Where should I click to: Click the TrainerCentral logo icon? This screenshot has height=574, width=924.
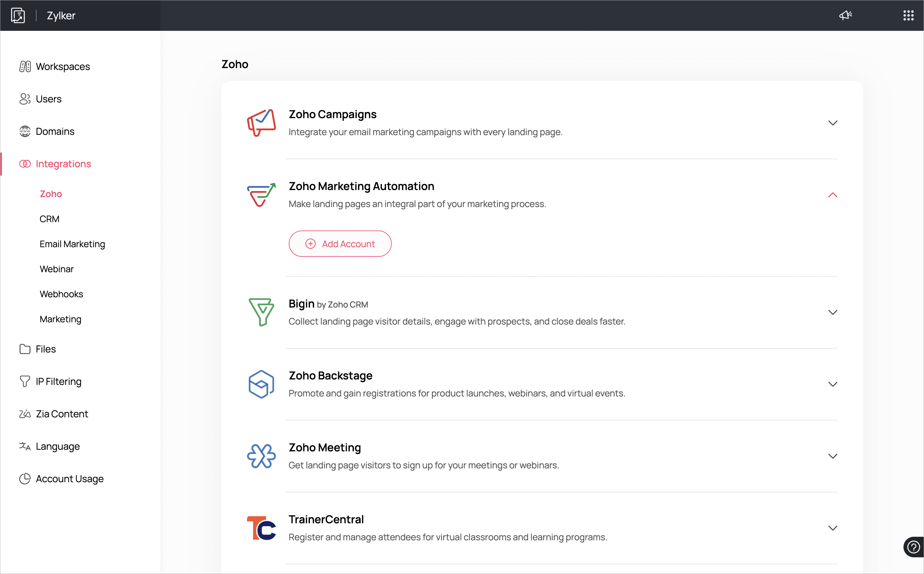coord(261,528)
